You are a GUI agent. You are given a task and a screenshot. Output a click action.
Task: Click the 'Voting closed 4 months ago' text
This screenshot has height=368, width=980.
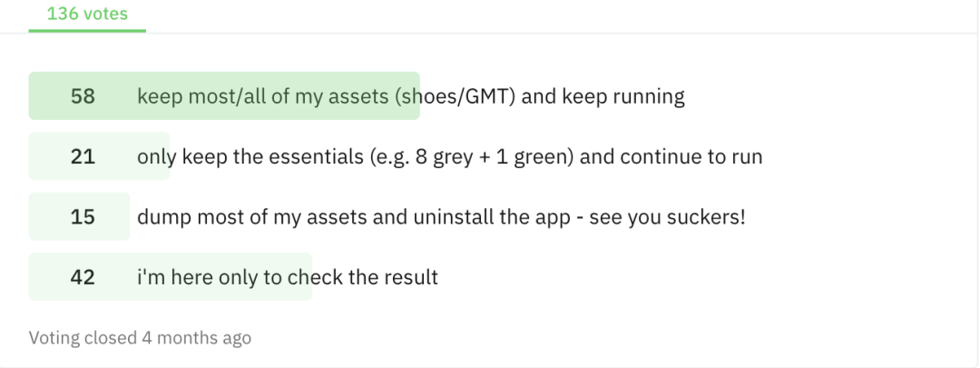[140, 338]
